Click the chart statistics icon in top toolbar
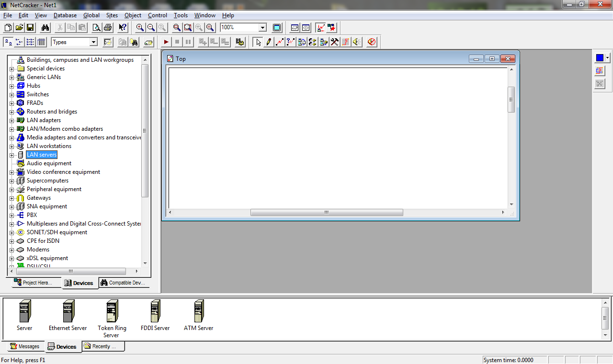The image size is (613, 364). 320,28
